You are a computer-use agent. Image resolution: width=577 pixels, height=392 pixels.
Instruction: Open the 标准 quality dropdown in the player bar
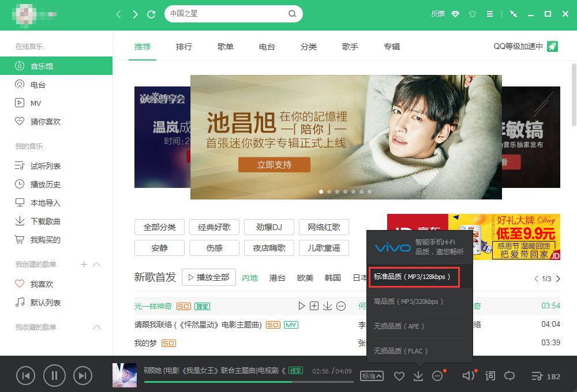click(372, 376)
